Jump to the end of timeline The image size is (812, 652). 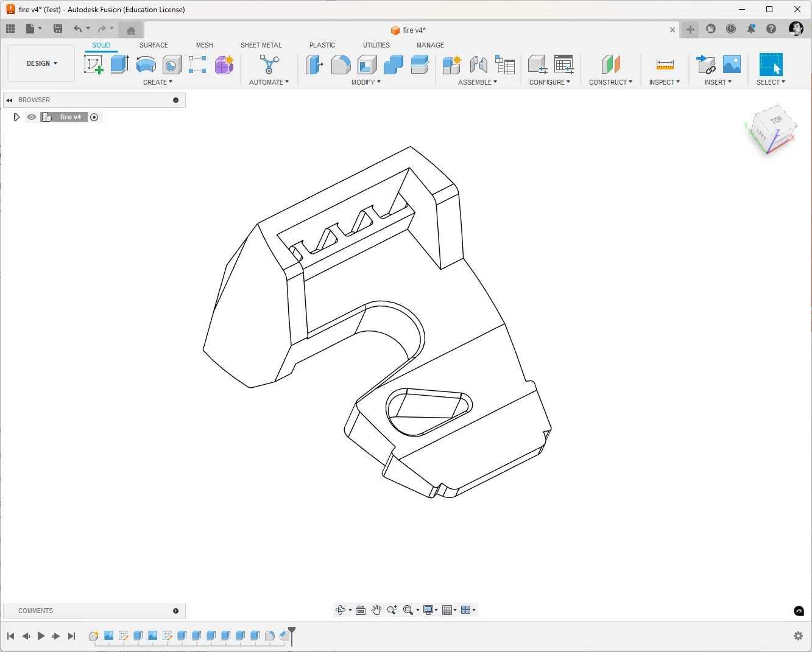(x=71, y=636)
